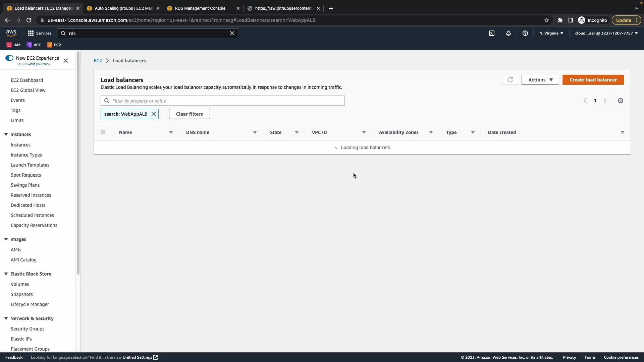644x362 pixels.
Task: Click the Clear filters button
Action: (189, 114)
